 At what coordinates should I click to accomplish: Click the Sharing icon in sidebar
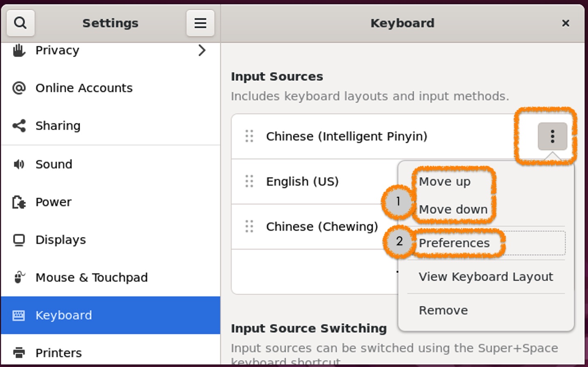click(19, 126)
